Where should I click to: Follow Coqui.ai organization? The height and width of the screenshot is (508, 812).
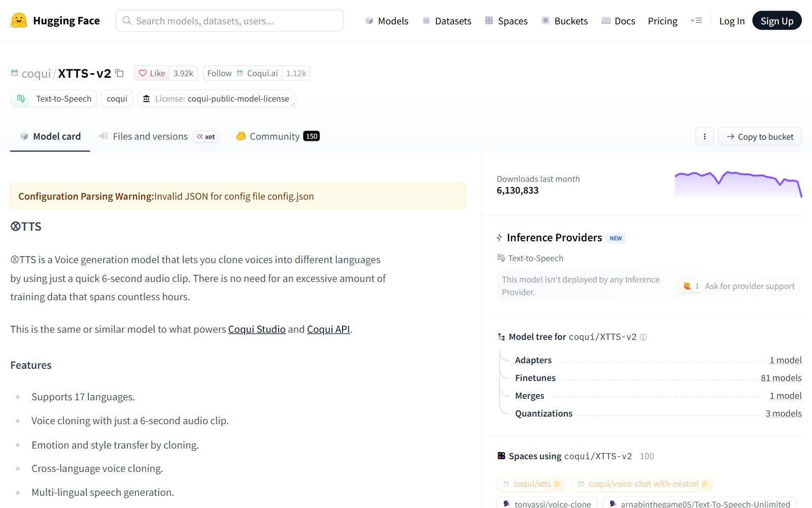[243, 73]
